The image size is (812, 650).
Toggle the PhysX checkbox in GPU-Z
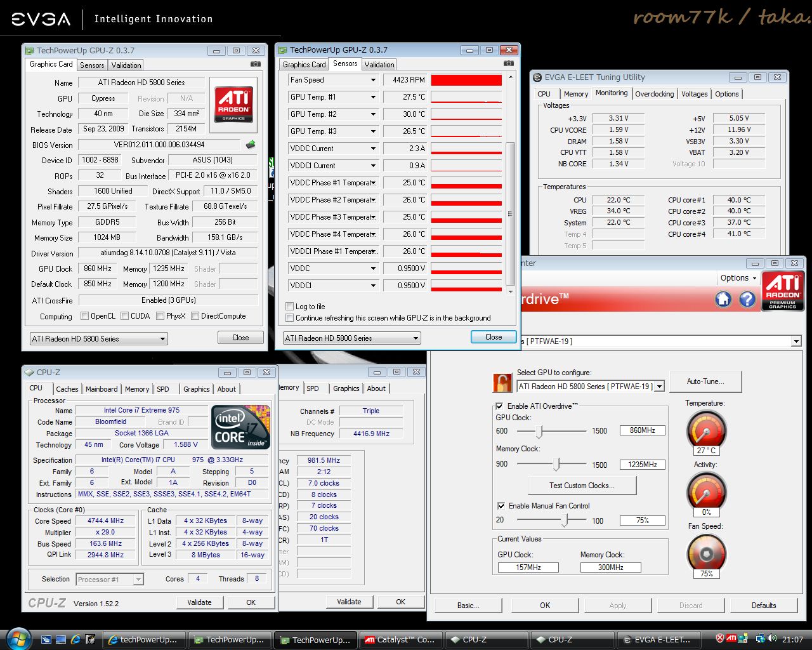click(160, 316)
